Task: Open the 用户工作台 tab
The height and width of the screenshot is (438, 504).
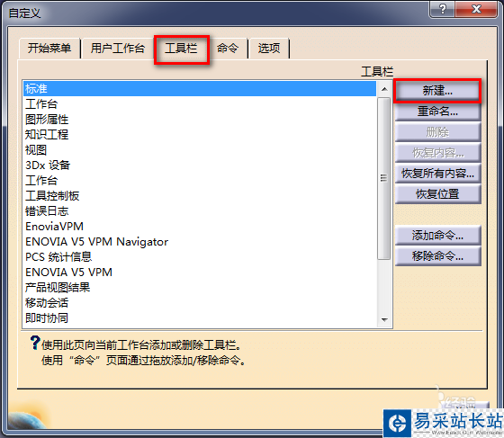Action: (117, 49)
